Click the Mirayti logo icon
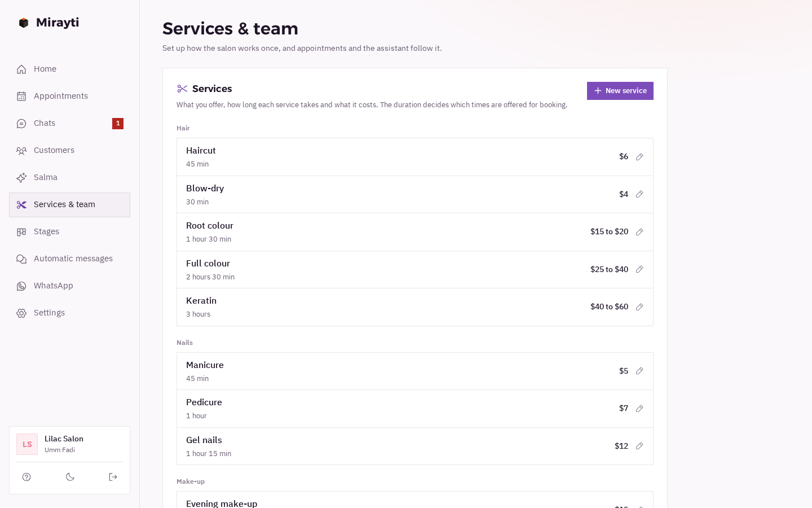The image size is (812, 508). [24, 23]
